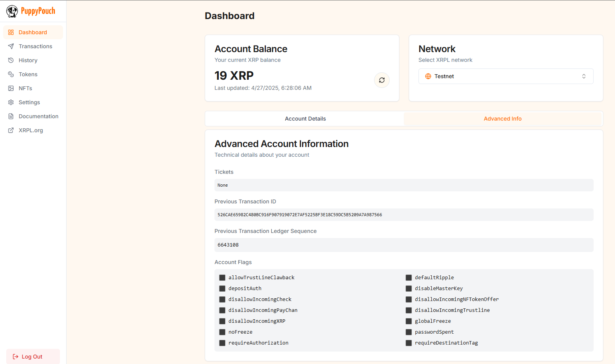615x364 pixels.
Task: Toggle the requireAuthorization checkbox
Action: (222, 343)
